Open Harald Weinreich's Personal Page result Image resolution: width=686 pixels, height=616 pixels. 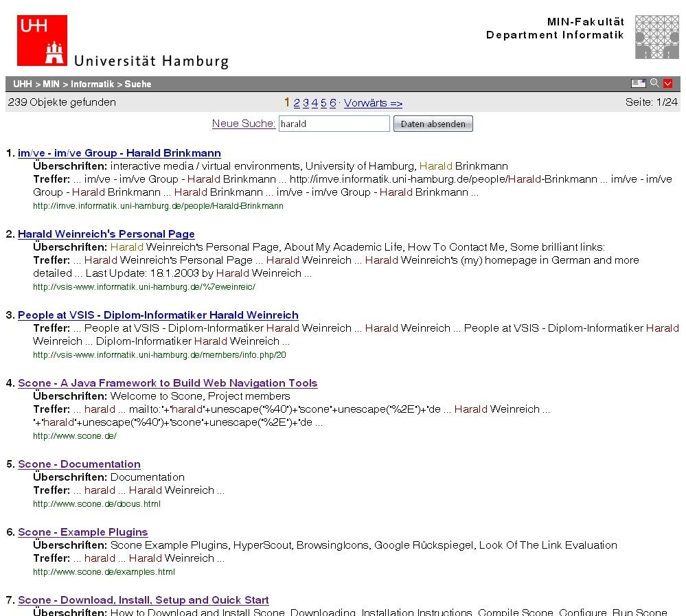click(x=106, y=234)
